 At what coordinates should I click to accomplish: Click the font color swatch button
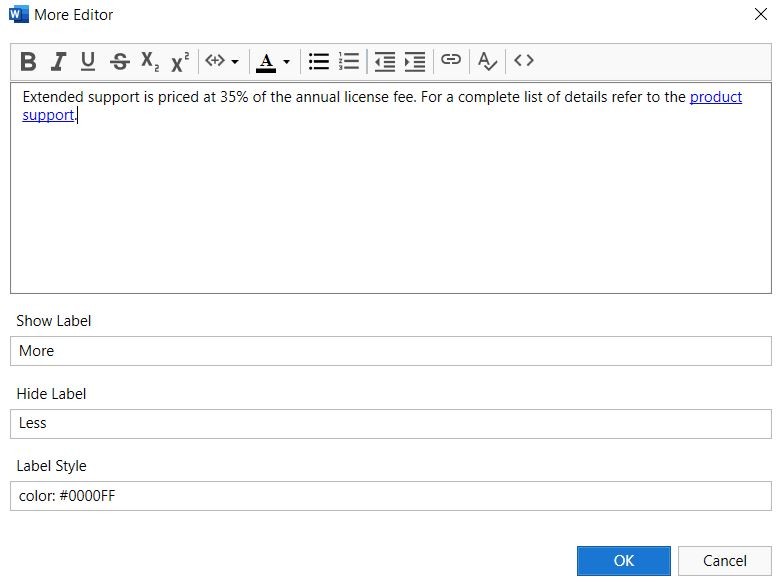[x=266, y=62]
